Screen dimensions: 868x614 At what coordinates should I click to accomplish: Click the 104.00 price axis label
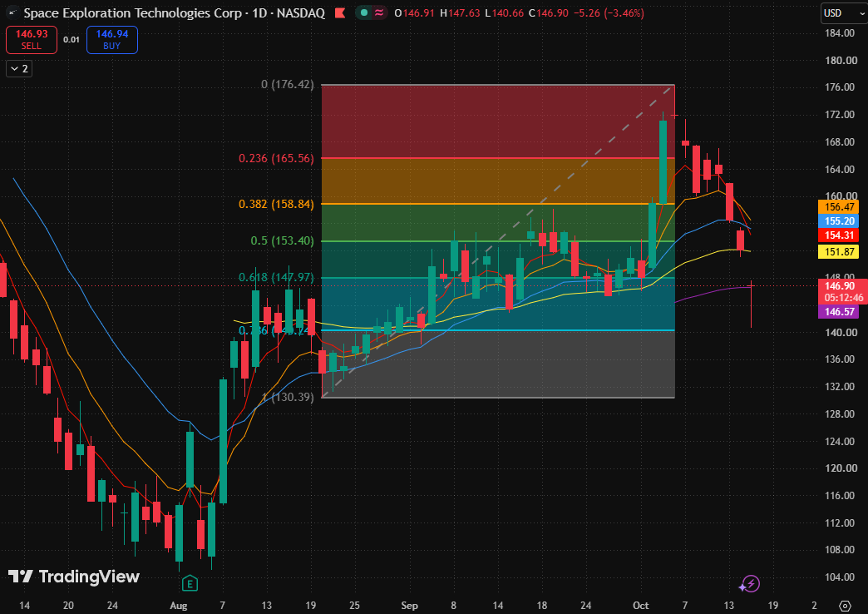click(840, 577)
